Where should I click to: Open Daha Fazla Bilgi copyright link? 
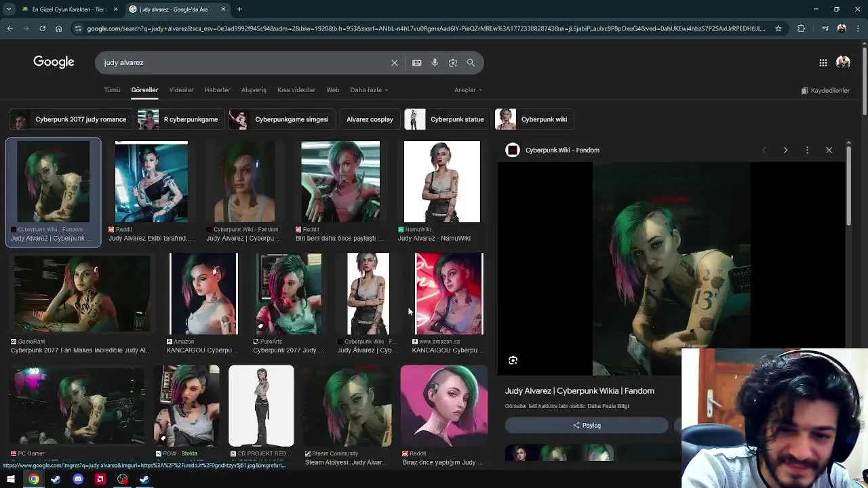pos(608,406)
